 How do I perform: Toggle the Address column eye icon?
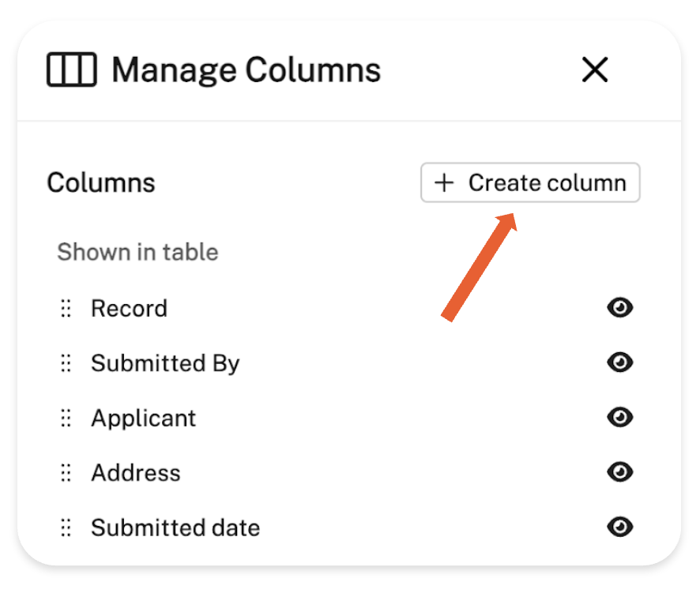pyautogui.click(x=620, y=472)
